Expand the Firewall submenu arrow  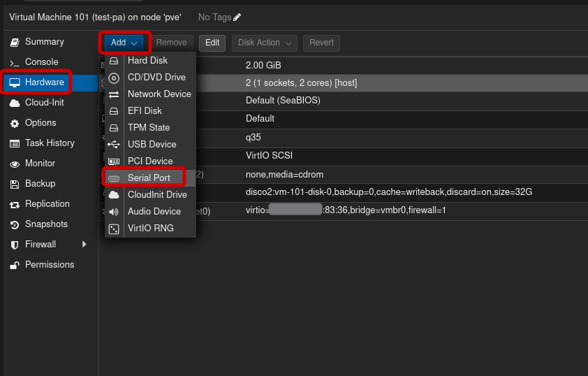(x=84, y=245)
